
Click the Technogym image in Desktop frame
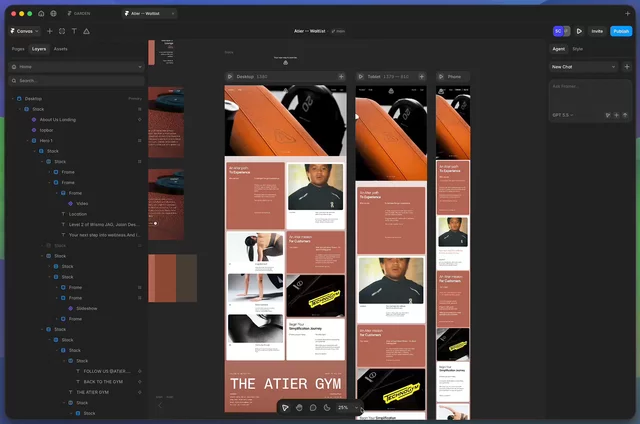[x=316, y=296]
